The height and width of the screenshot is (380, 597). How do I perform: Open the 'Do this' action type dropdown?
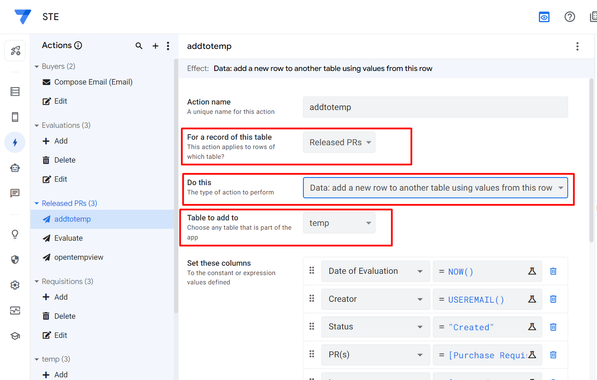point(435,188)
